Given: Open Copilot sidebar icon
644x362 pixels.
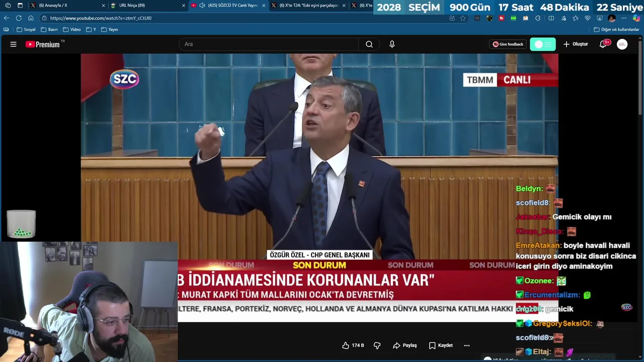Looking at the screenshot, I should [x=636, y=18].
